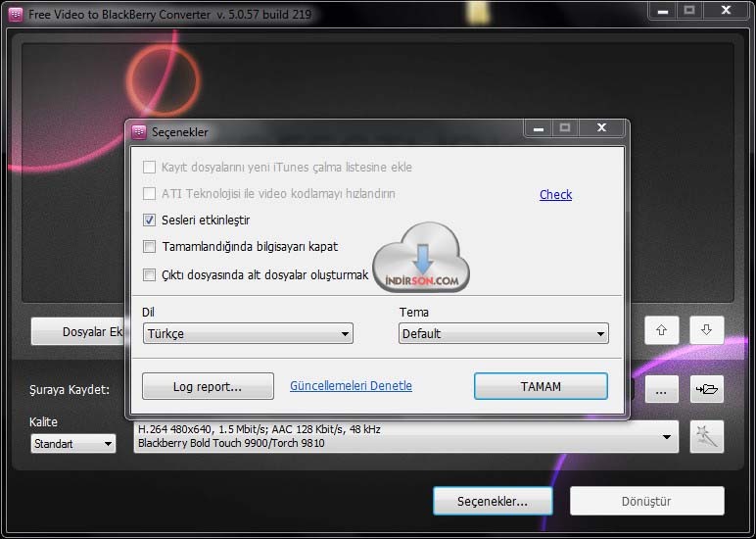This screenshot has width=756, height=539.
Task: Click the 'Güncellemeleri Denetle' link
Action: click(x=351, y=385)
